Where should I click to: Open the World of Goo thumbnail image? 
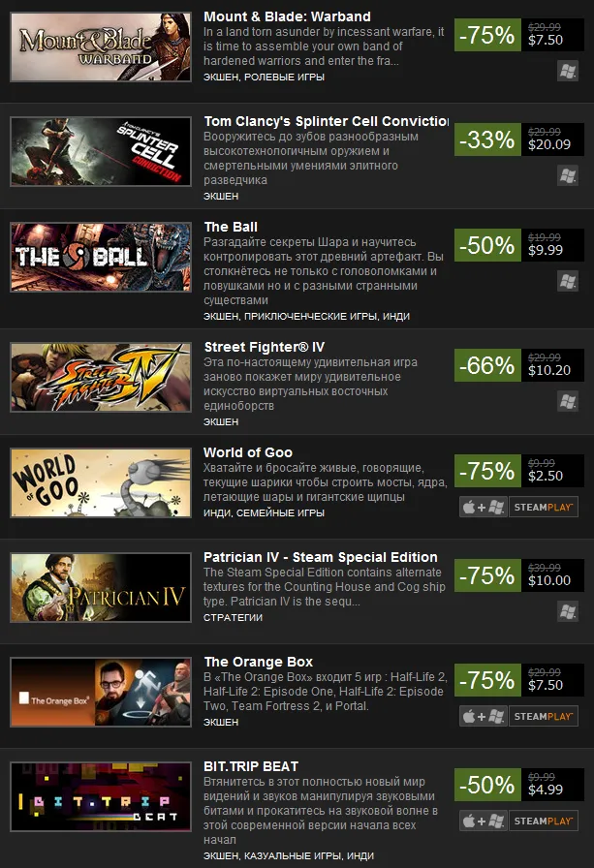(101, 482)
